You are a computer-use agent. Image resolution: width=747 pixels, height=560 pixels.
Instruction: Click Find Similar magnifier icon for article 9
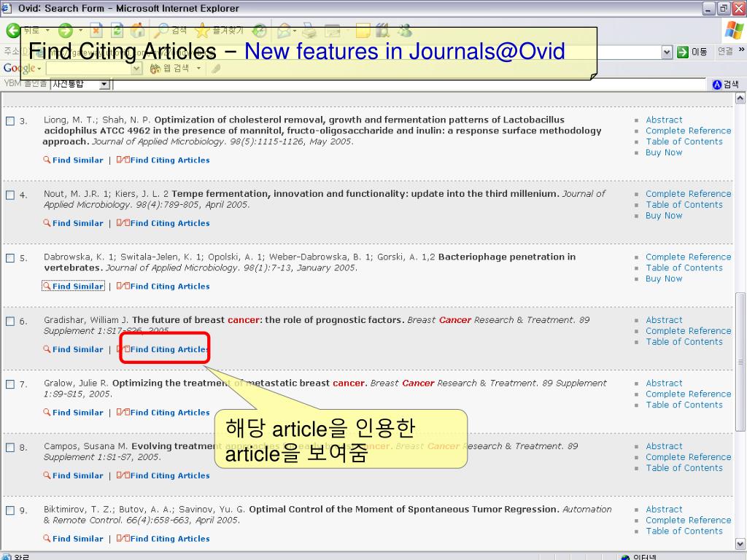(x=47, y=539)
